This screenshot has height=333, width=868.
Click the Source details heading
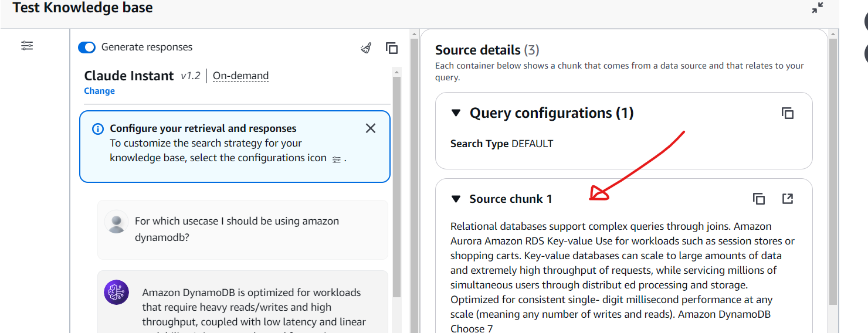point(487,50)
